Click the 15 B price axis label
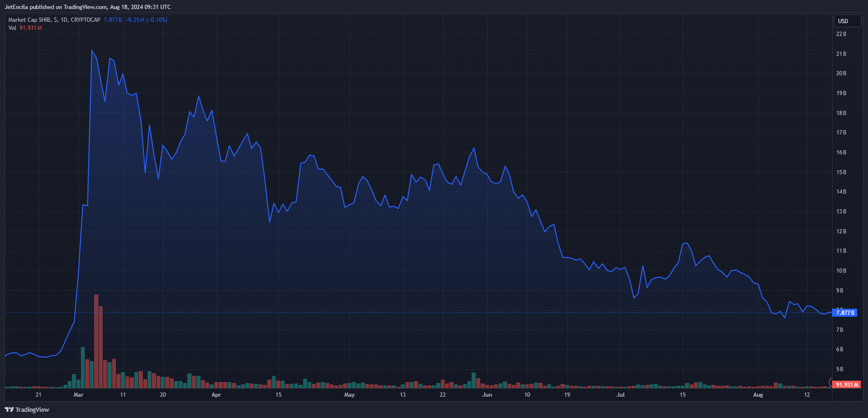Viewport: 868px width, 418px height. [841, 172]
